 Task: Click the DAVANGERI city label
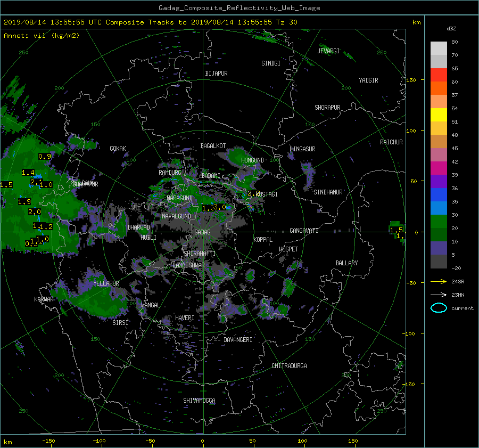[238, 340]
